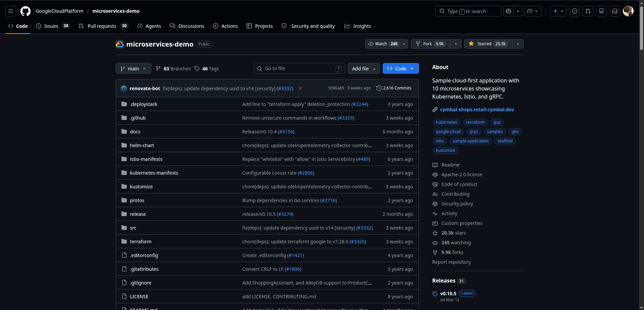The width and height of the screenshot is (644, 310).
Task: Click the Go to file search field
Action: coord(300,68)
